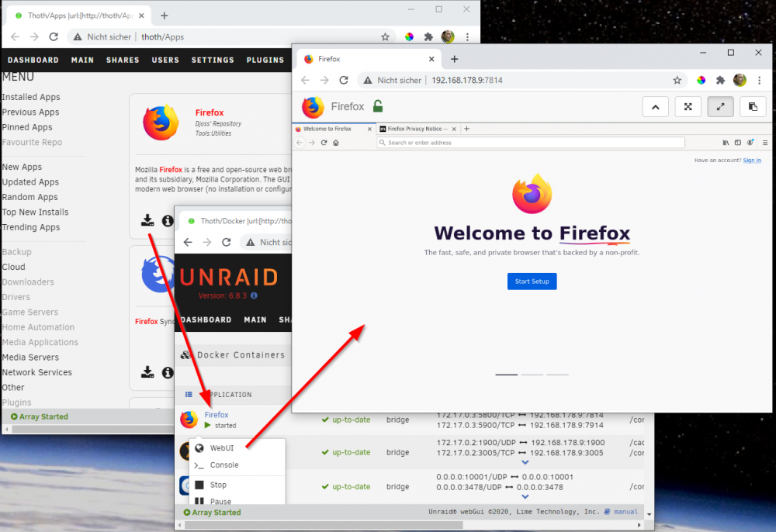
Task: Select New Apps in menu
Action: (x=22, y=167)
